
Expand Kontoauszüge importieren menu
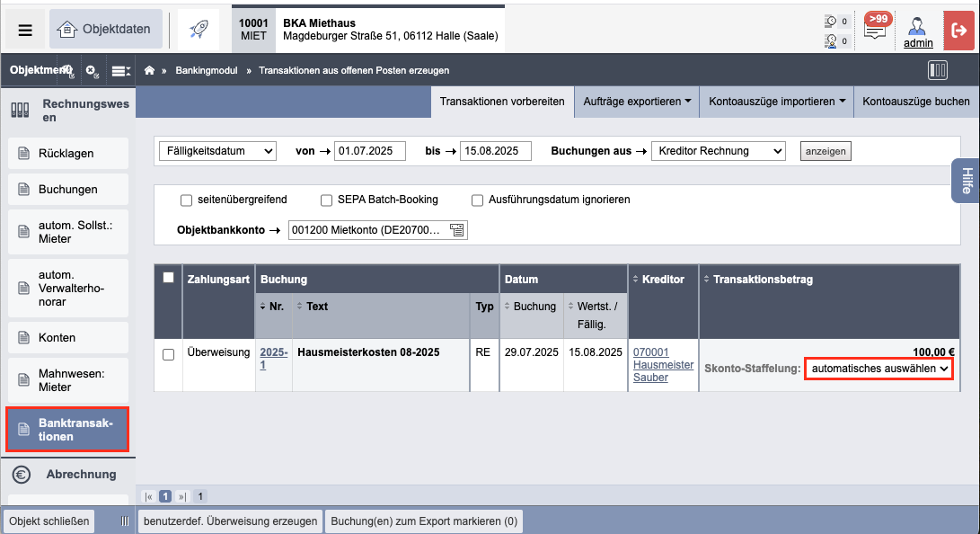(x=776, y=102)
